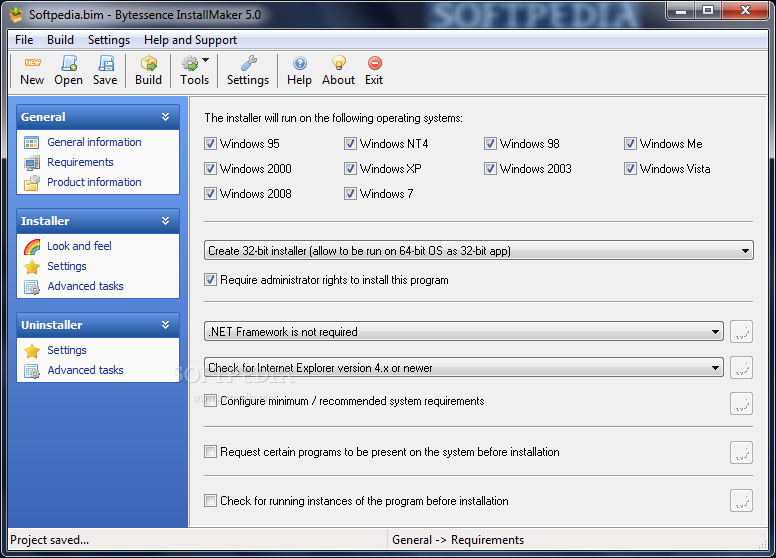Click the configure button beside Internet Explorer dropdown
Image resolution: width=776 pixels, height=558 pixels.
(x=741, y=368)
